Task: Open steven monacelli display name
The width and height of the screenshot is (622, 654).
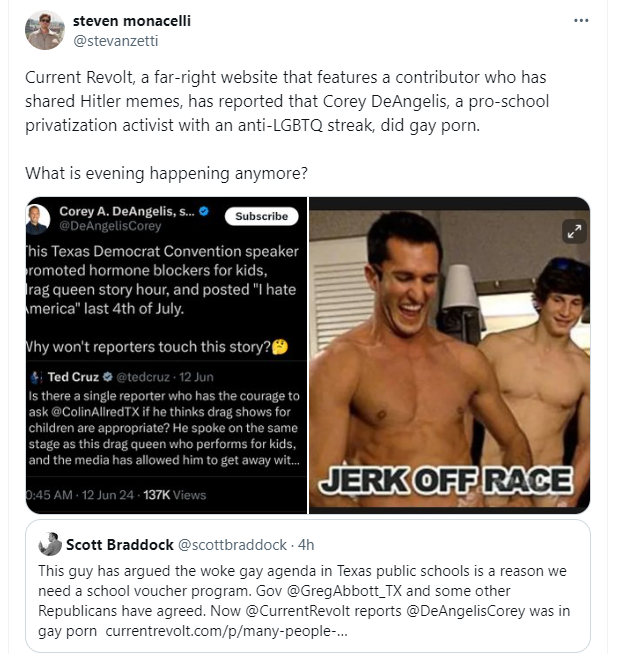Action: click(132, 21)
